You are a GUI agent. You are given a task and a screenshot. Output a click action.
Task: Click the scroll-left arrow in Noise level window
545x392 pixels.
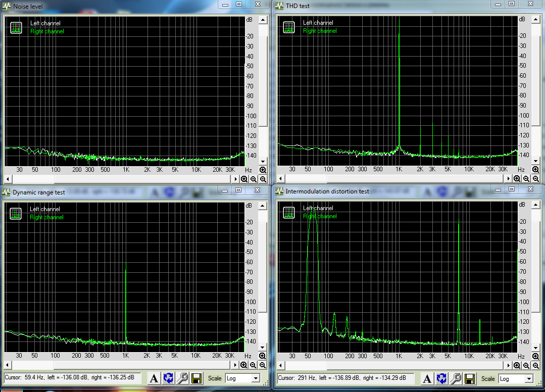[x=8, y=179]
